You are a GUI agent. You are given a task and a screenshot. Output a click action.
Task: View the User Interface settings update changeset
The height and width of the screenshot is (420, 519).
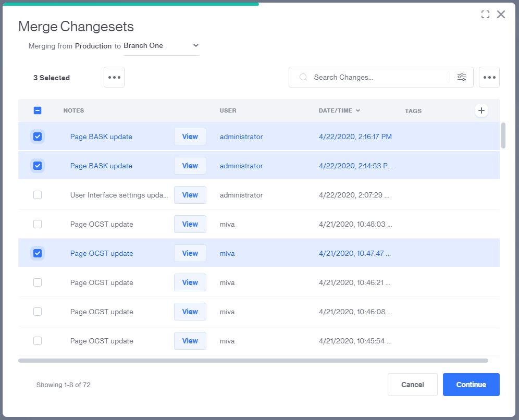(190, 194)
